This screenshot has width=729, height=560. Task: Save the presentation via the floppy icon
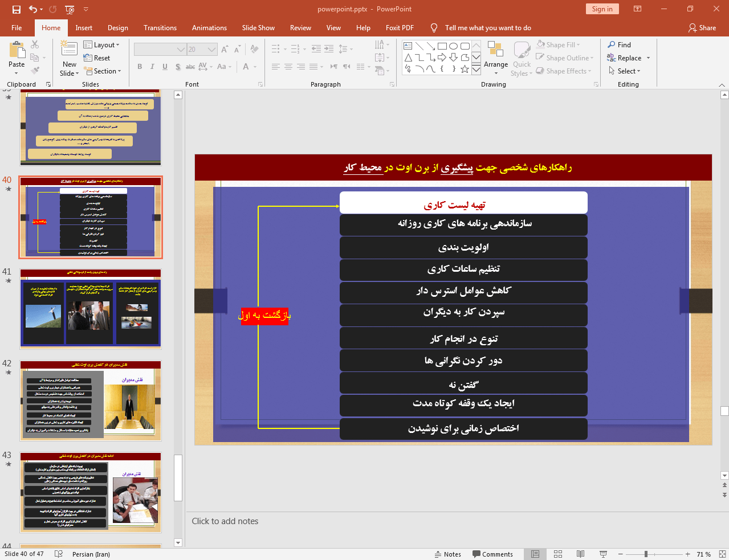coord(16,9)
